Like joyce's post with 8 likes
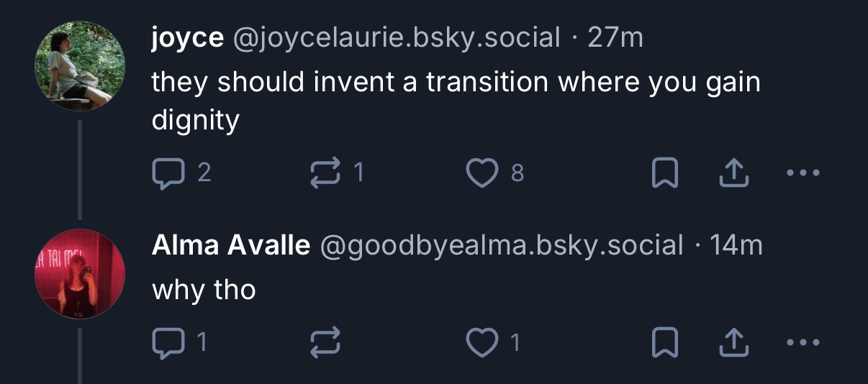Image resolution: width=868 pixels, height=384 pixels. 481,173
